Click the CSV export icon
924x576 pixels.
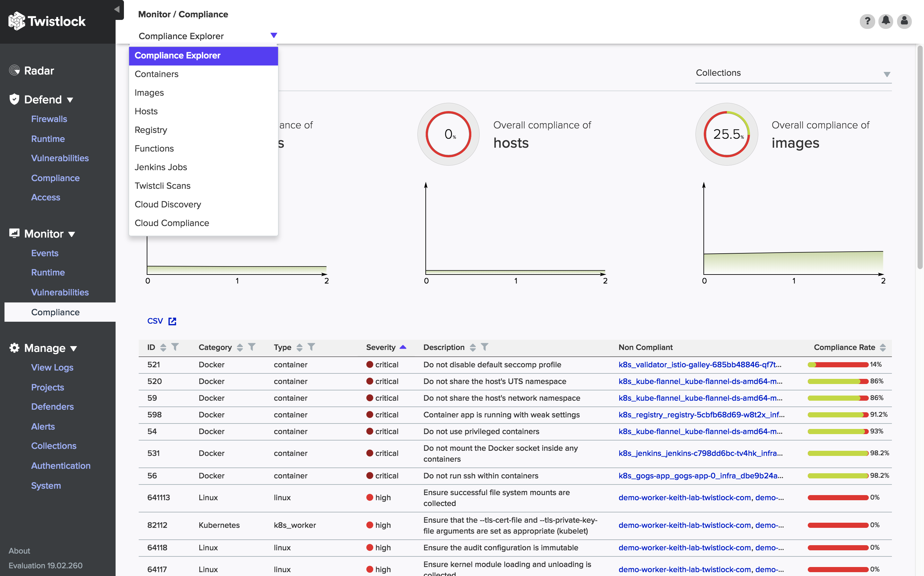172,321
